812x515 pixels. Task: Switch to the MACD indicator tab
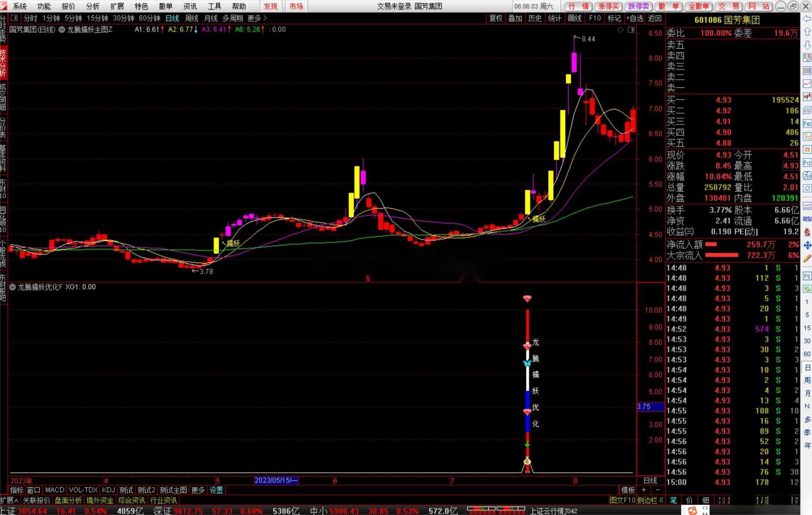54,490
